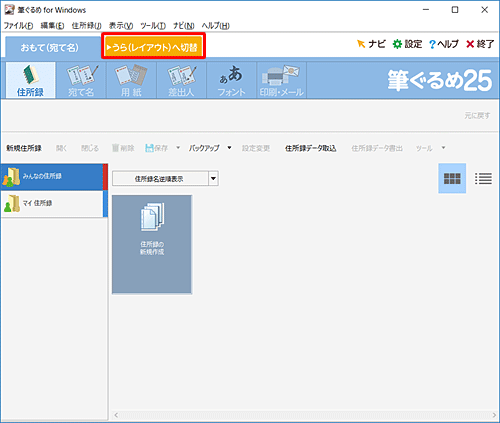
Task: Click the horizontal scrollbar right arrow
Action: pyautogui.click(x=494, y=415)
